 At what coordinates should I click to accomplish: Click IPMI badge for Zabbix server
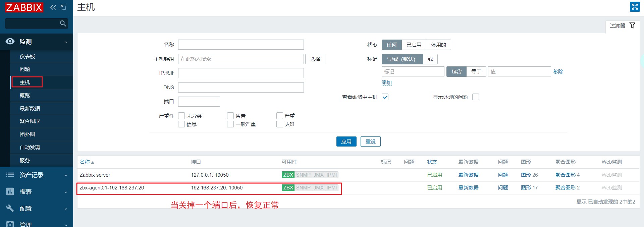332,175
